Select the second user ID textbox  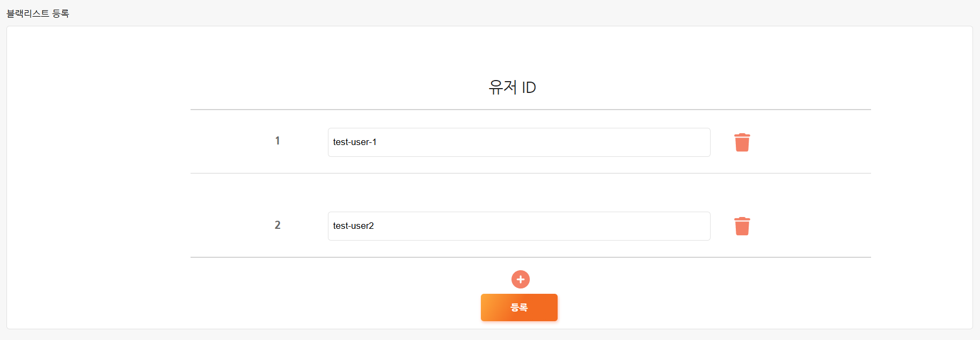pos(518,226)
